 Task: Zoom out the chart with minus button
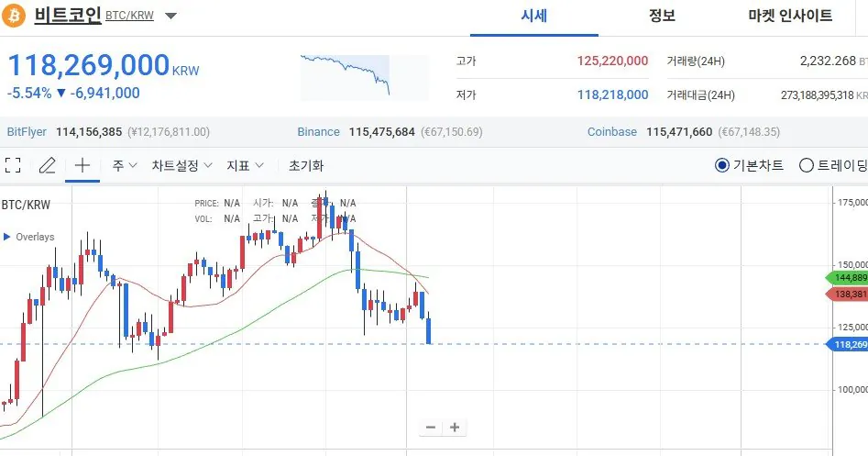coord(431,428)
